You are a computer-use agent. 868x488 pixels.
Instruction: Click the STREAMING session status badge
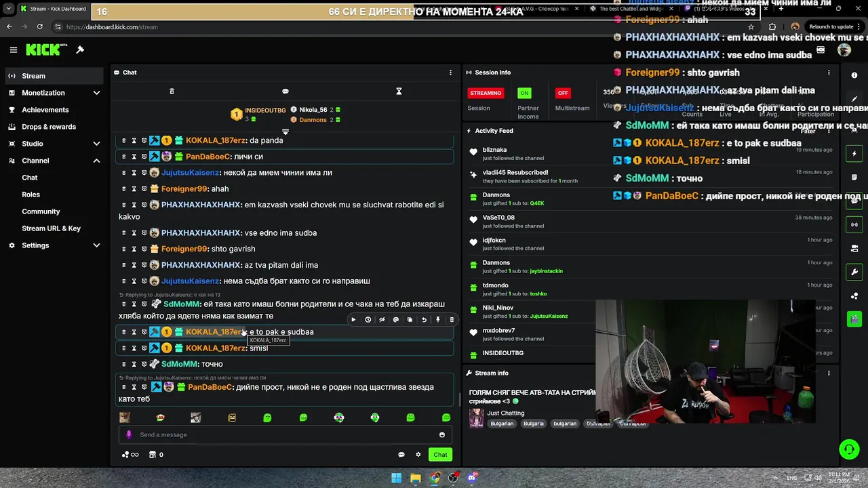pyautogui.click(x=486, y=93)
